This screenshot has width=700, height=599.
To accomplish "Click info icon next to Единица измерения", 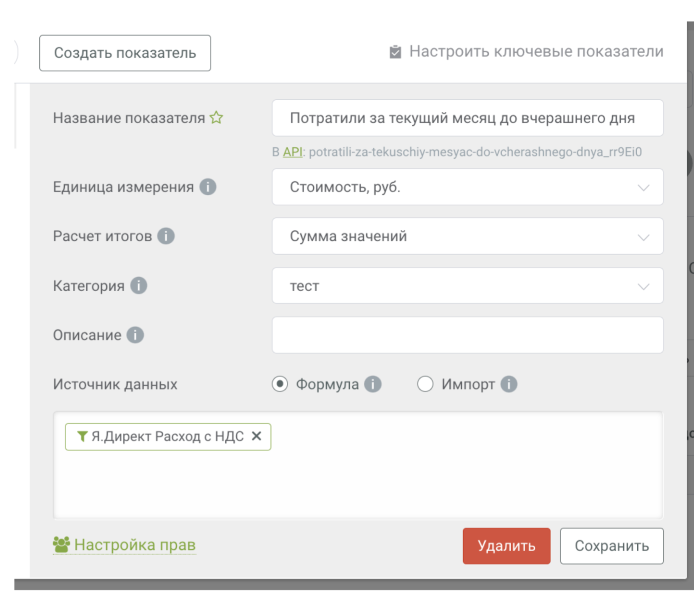I will (208, 187).
